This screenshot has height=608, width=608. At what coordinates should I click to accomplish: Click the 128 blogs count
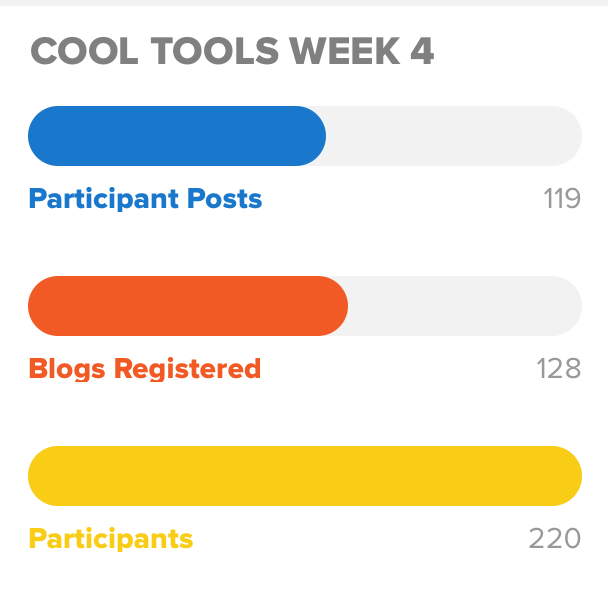(558, 368)
